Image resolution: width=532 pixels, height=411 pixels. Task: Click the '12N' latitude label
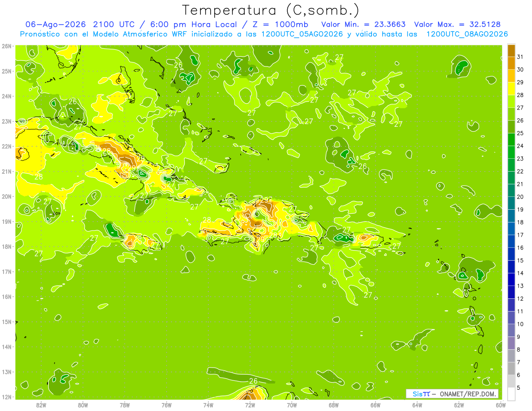point(7,397)
